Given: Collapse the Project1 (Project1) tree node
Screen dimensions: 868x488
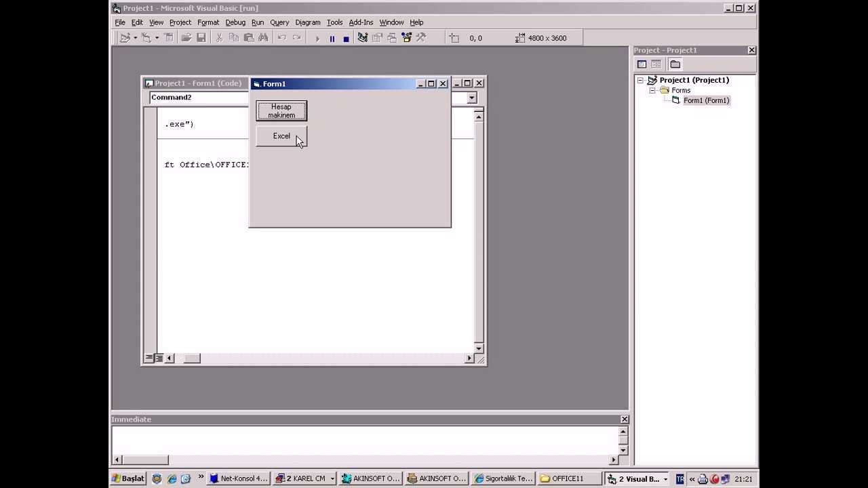Looking at the screenshot, I should (x=640, y=80).
